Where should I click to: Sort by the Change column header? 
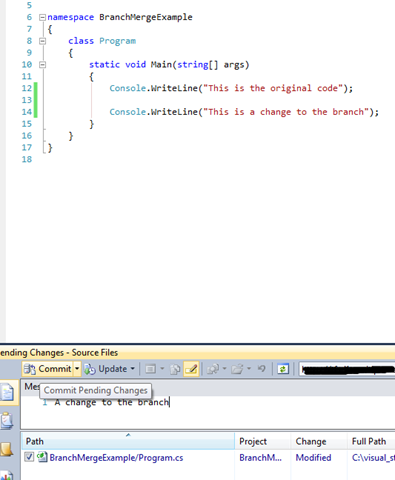319,441
